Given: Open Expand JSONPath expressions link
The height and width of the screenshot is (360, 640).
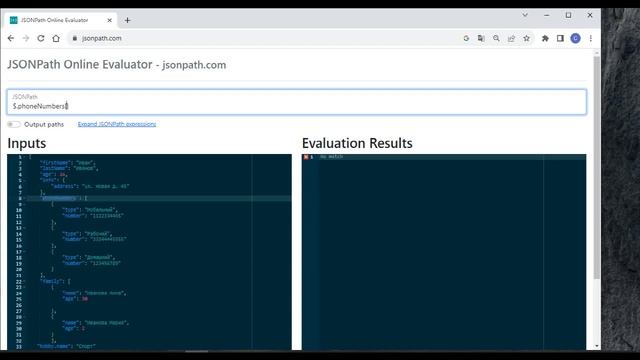Looking at the screenshot, I should [117, 124].
